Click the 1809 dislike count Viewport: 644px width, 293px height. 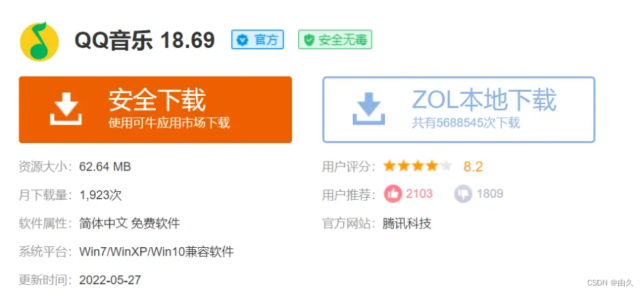point(489,194)
